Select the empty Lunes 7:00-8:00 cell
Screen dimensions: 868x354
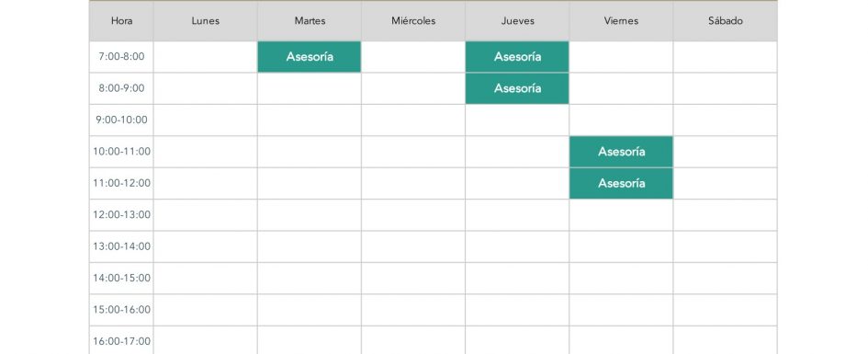(206, 56)
